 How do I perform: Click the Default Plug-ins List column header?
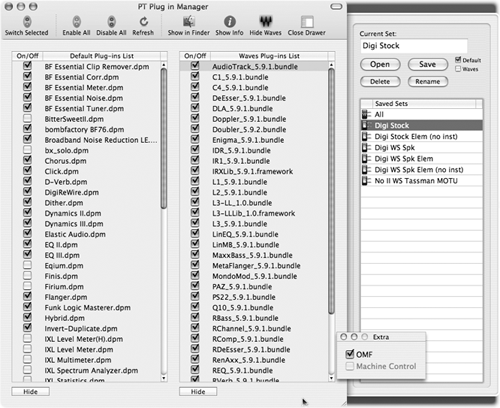tap(102, 56)
